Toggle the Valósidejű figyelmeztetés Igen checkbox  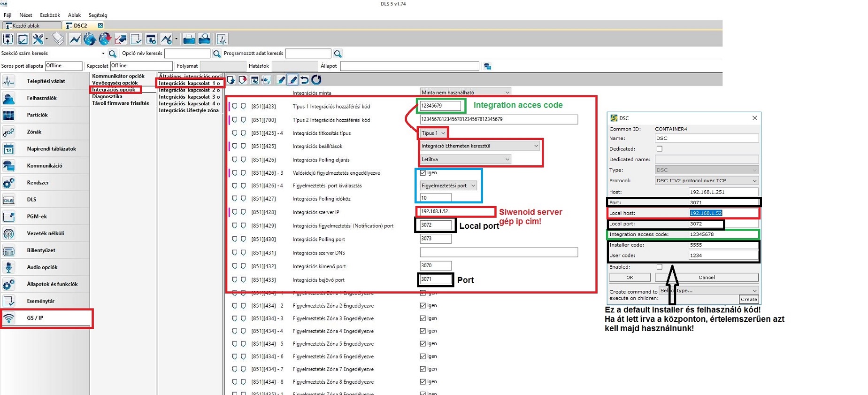[x=423, y=173]
